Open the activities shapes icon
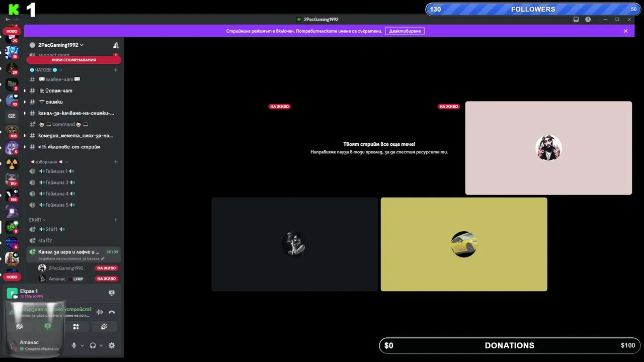 pos(76,326)
